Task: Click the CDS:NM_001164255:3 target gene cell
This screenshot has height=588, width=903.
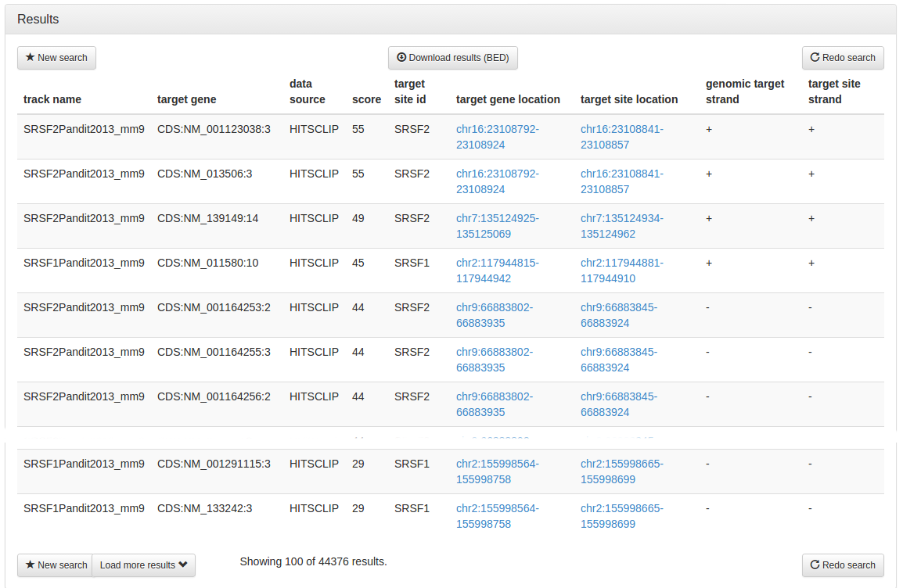Action: (x=214, y=352)
